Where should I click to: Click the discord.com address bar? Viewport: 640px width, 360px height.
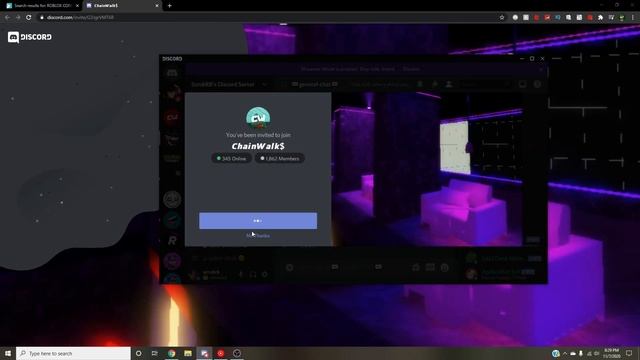(x=269, y=18)
